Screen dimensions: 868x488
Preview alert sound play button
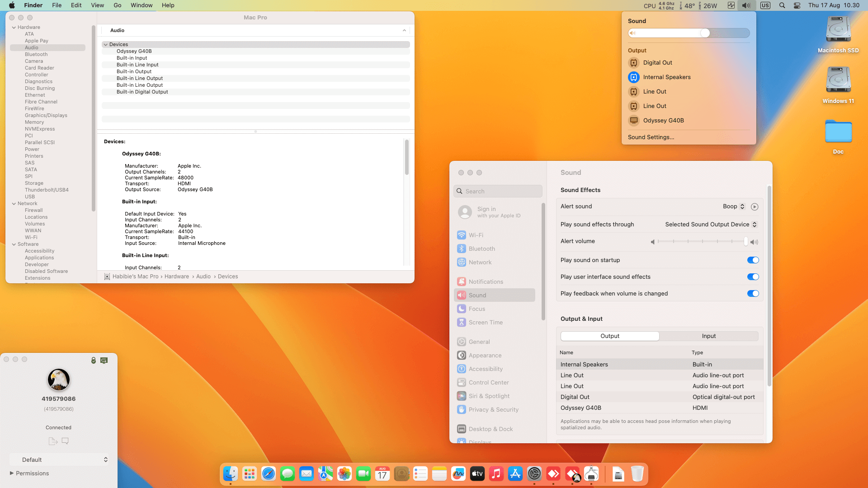click(755, 206)
